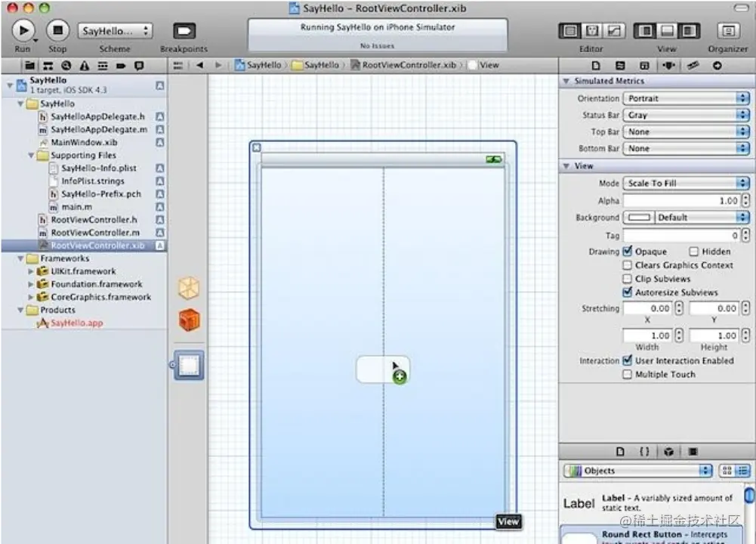Toggle the utilities pane view button
Screen dimensions: 756x544
tap(689, 31)
